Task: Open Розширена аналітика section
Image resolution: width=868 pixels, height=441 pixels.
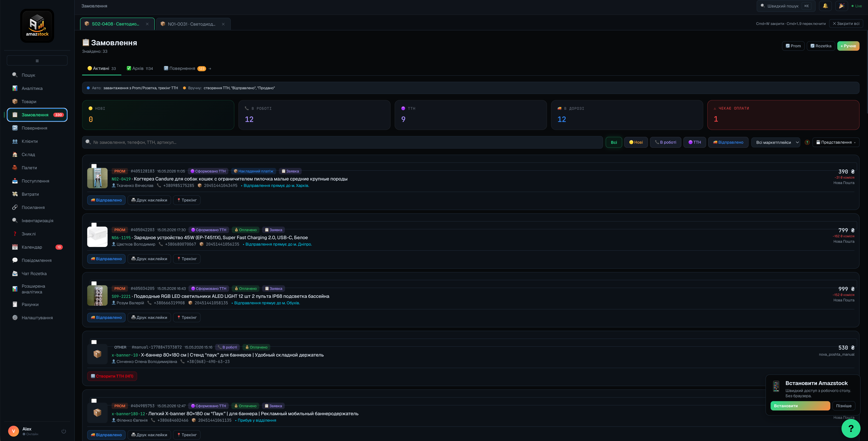Action: [37, 289]
